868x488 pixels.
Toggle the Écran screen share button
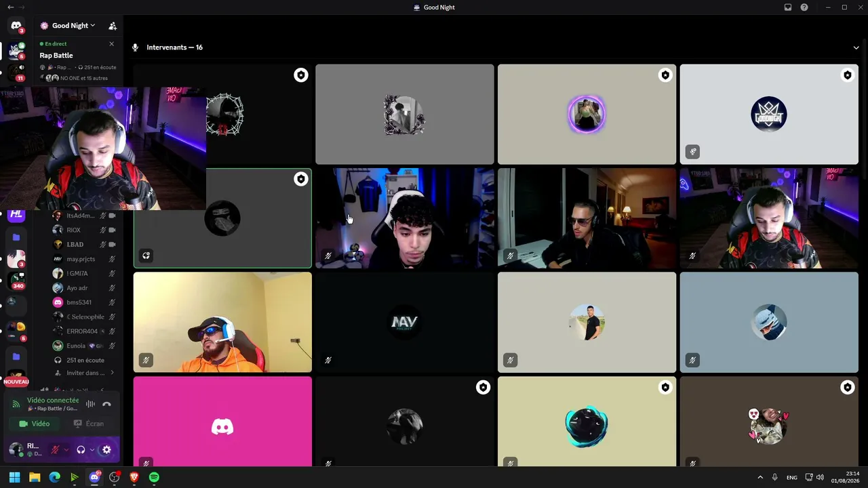pos(89,424)
